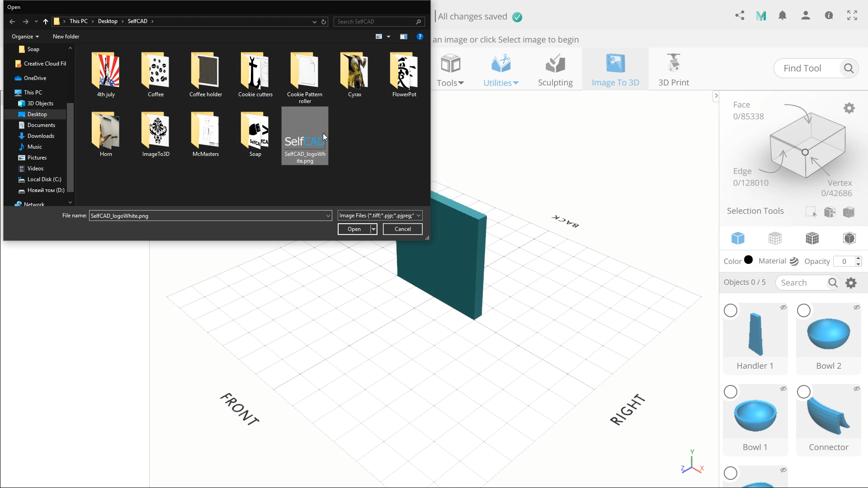Open selection settings gear near Face count
Image resolution: width=868 pixels, height=488 pixels.
pyautogui.click(x=849, y=108)
